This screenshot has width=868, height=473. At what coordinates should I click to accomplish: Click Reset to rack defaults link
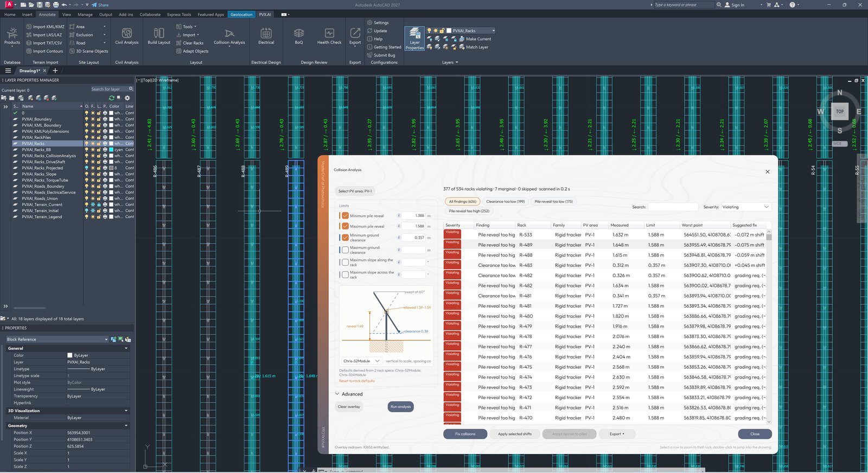tap(357, 381)
